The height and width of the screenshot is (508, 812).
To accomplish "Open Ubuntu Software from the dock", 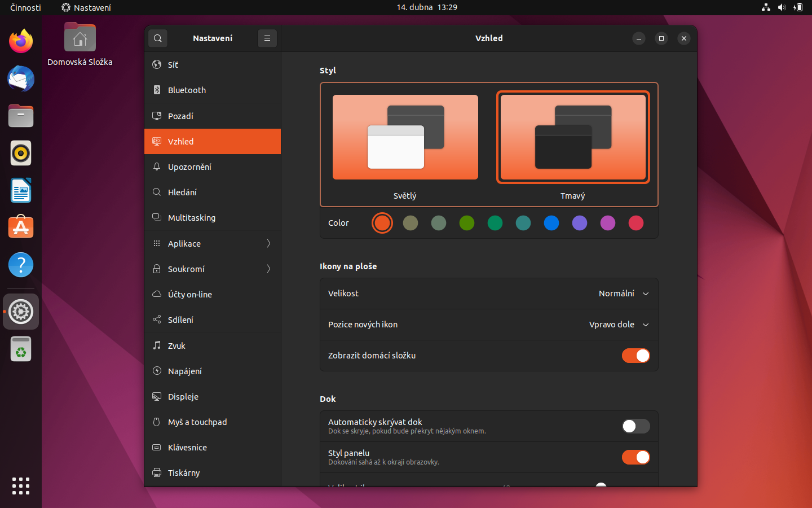I will (x=20, y=227).
